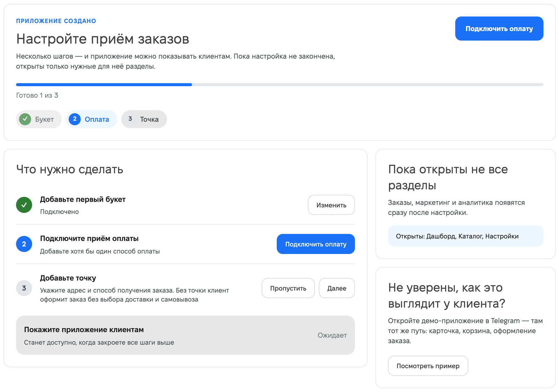The image size is (559, 392).
Task: Click Добавьте хотя бы один способ оплаты
Action: coord(100,251)
